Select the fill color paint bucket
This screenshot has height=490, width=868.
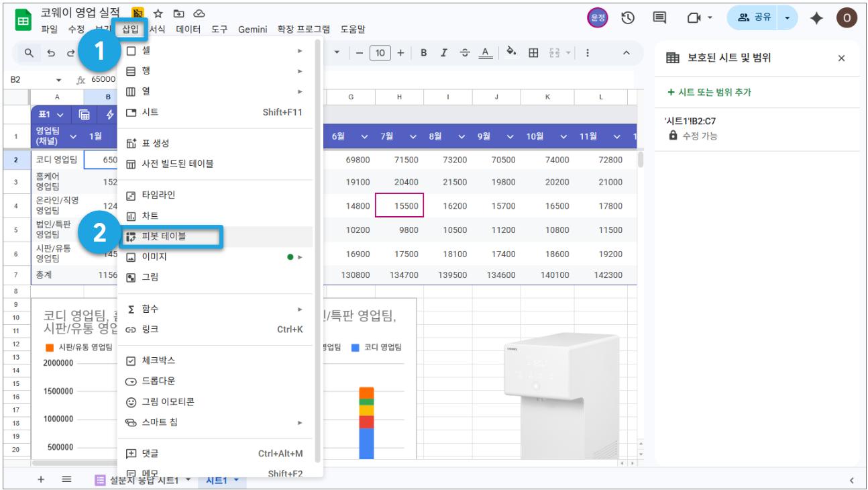(x=511, y=52)
